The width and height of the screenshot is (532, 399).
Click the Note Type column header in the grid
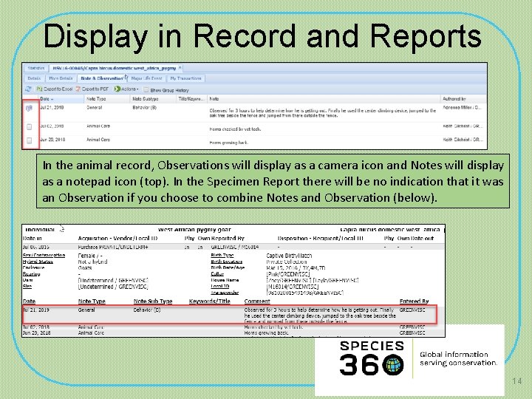107,99
